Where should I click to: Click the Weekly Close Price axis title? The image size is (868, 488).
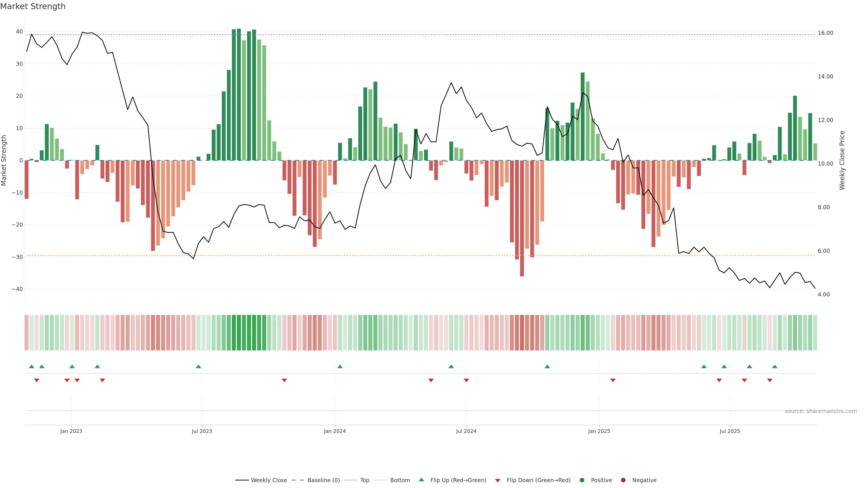[x=842, y=160]
